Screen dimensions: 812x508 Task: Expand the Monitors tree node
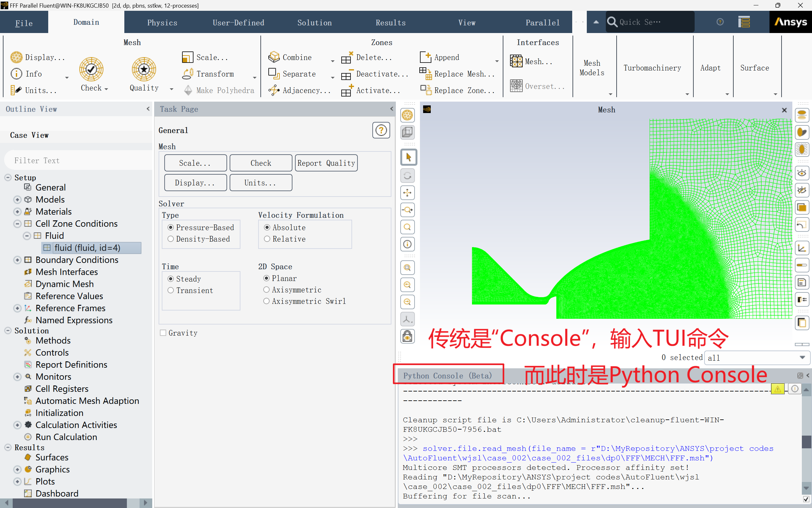tap(17, 377)
